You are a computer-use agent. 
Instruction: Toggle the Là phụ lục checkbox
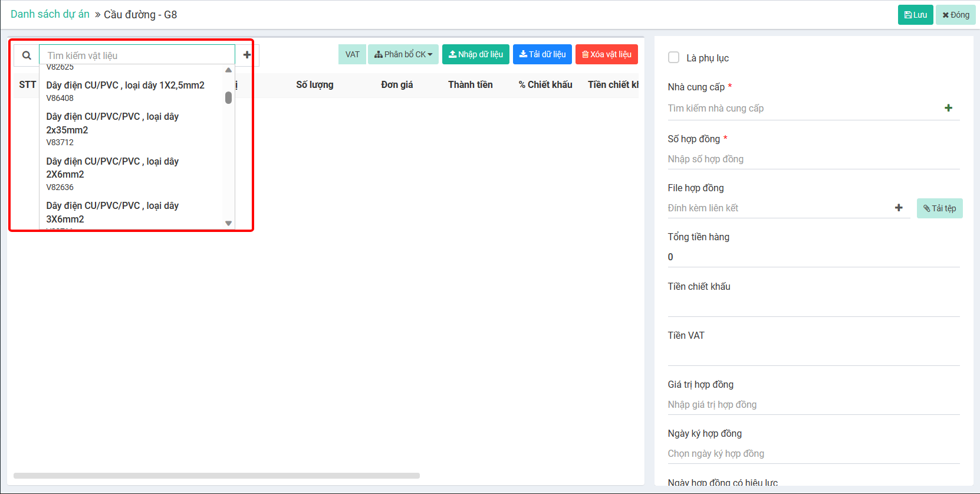(x=673, y=58)
